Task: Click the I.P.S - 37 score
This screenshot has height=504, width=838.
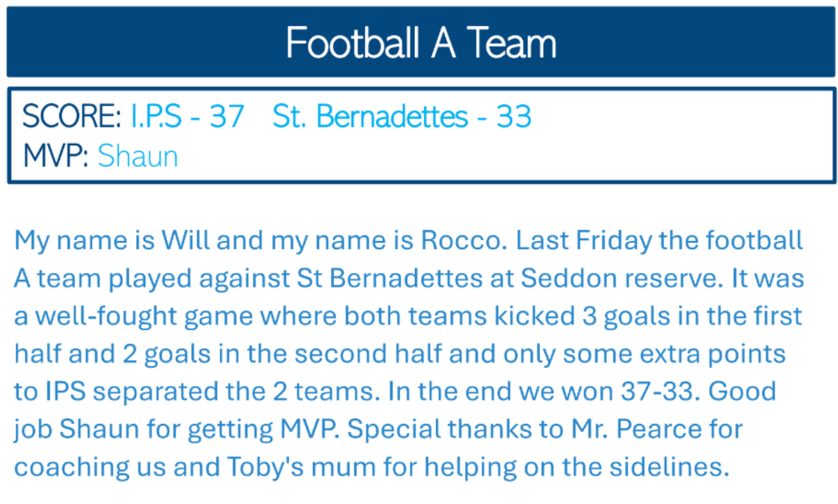Action: (x=187, y=117)
